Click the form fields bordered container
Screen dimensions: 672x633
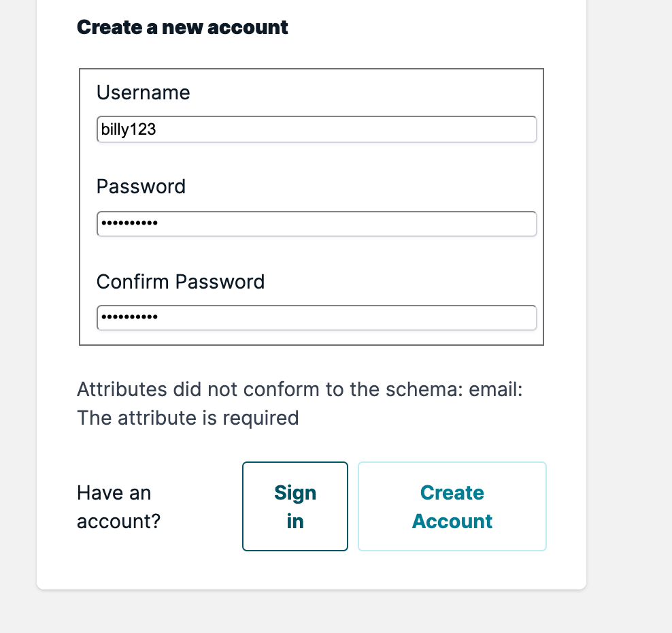pyautogui.click(x=312, y=206)
